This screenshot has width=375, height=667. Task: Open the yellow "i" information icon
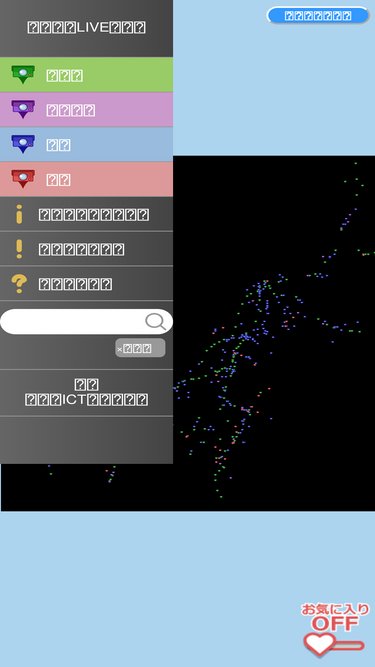tap(19, 214)
